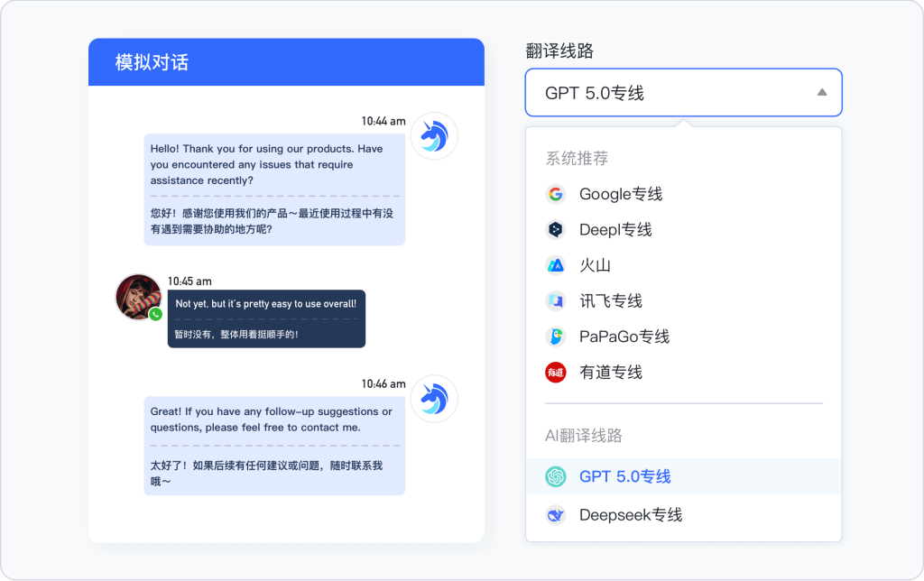Click the Deepl hexagon icon
The width and height of the screenshot is (924, 581).
555,230
